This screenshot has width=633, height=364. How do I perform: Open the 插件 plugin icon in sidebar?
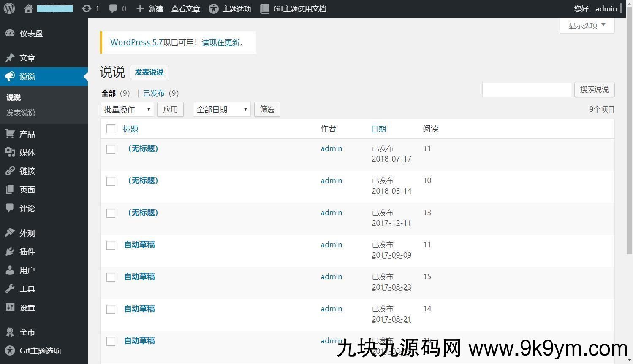pos(10,251)
